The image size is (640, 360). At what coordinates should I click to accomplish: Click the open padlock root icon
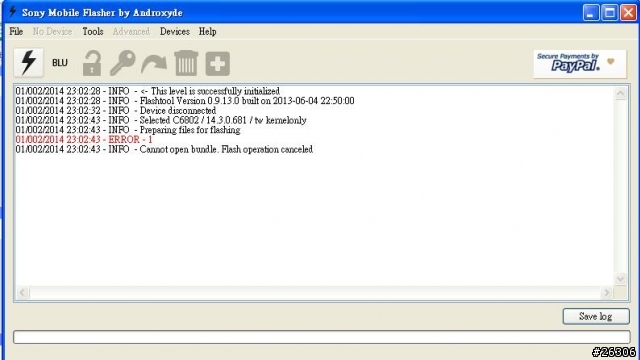pyautogui.click(x=92, y=63)
